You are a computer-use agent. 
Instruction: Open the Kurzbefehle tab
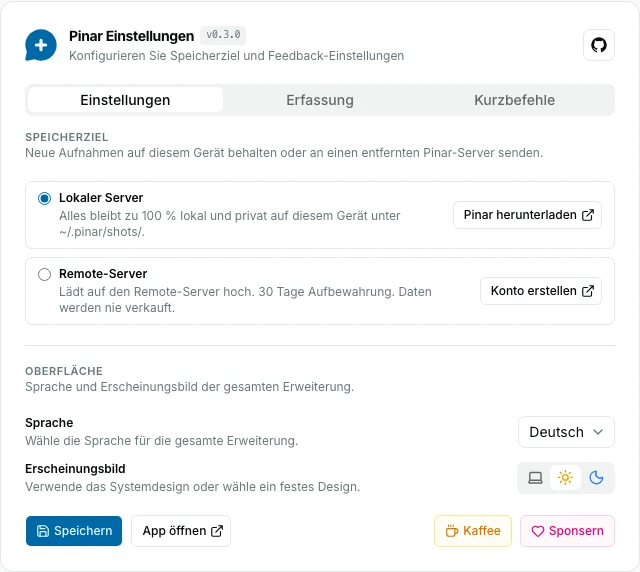(514, 100)
